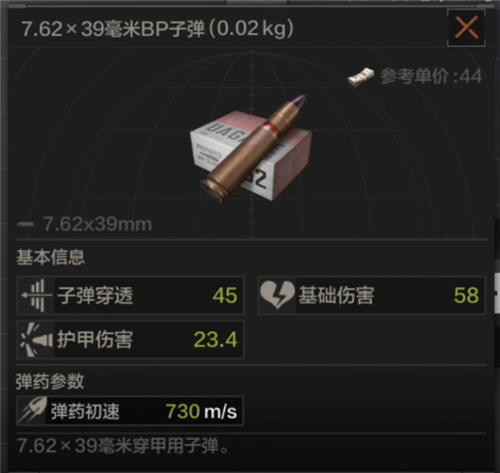This screenshot has width=500, height=473.
Task: Select the 护甲伤害 stat row
Action: tap(130, 340)
